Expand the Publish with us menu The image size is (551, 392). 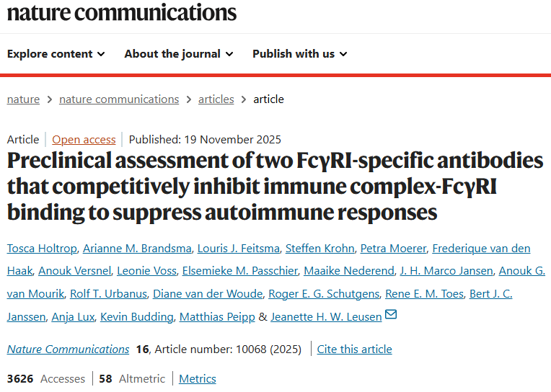299,54
